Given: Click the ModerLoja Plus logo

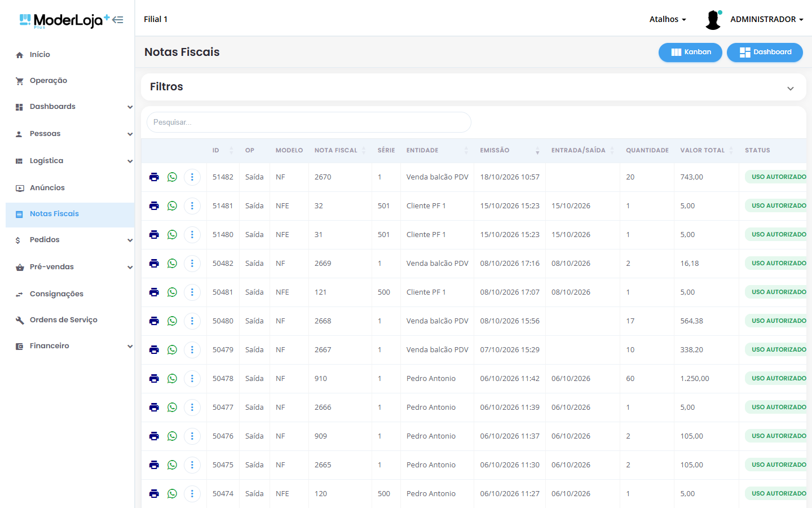Looking at the screenshot, I should 64,20.
